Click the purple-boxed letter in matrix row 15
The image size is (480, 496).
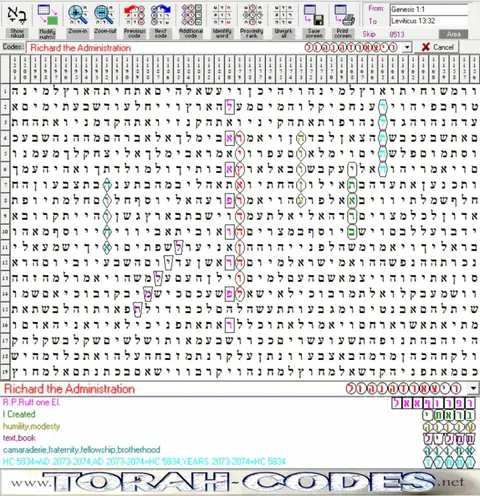pyautogui.click(x=137, y=309)
